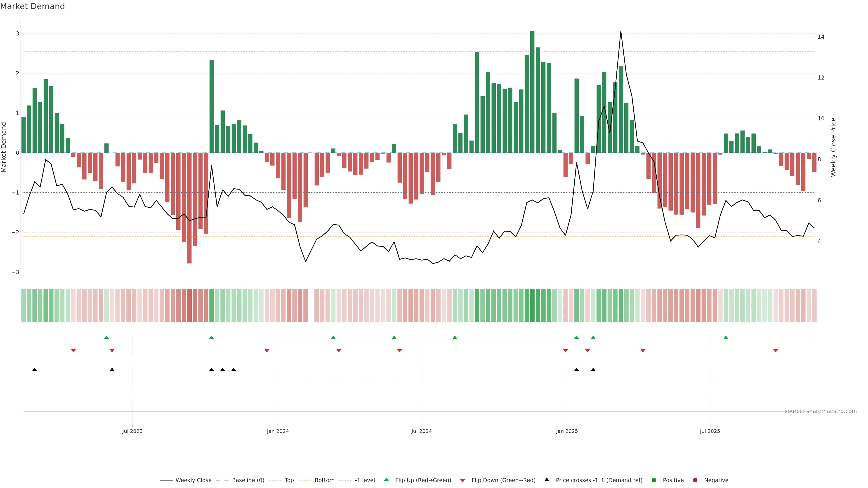Screen dimensions: 868x488
Task: Click the last red Flip Down marker on the right
Action: 775,351
